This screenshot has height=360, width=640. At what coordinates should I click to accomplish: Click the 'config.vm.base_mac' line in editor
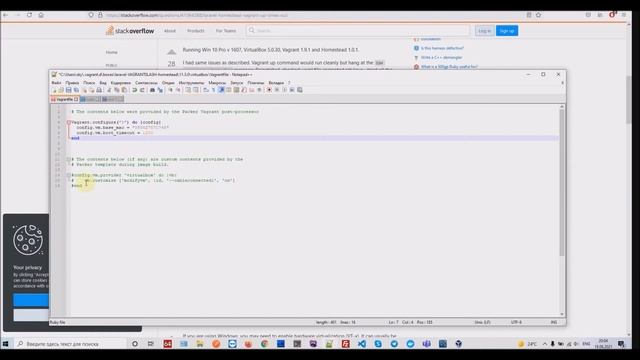pos(122,127)
